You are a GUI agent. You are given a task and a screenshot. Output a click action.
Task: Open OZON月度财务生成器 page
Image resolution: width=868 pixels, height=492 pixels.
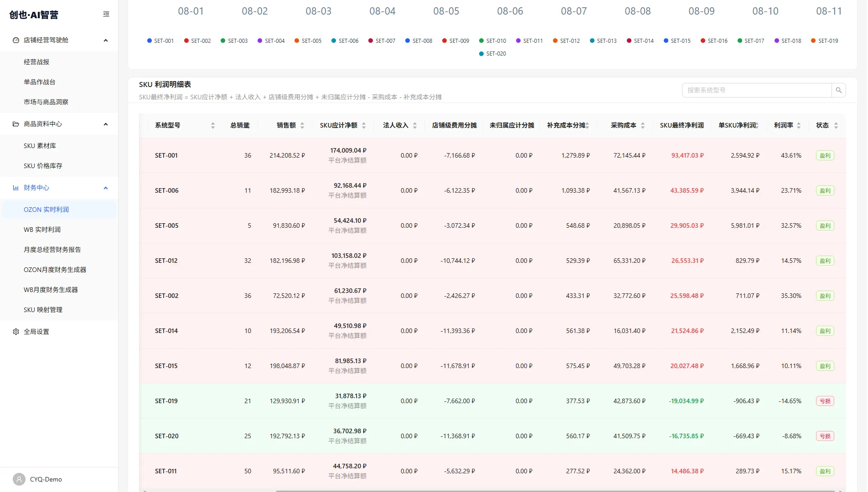(59, 270)
